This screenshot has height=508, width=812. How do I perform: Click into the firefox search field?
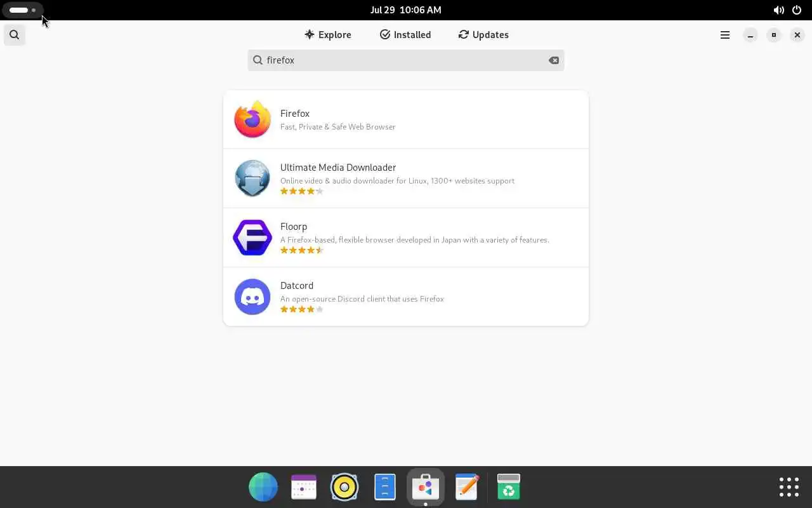click(406, 60)
